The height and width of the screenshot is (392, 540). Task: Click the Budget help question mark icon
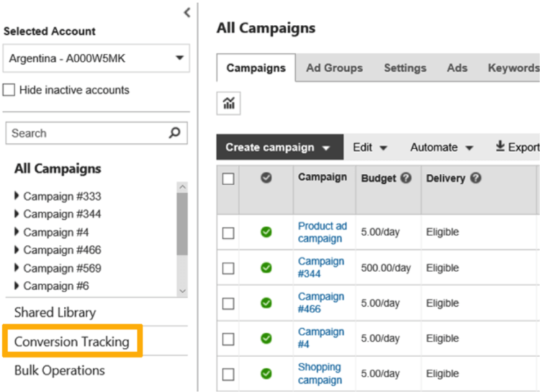406,178
